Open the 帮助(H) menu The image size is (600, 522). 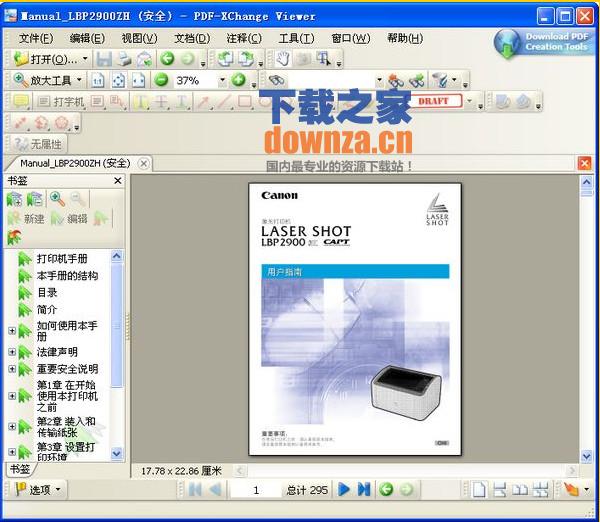405,38
